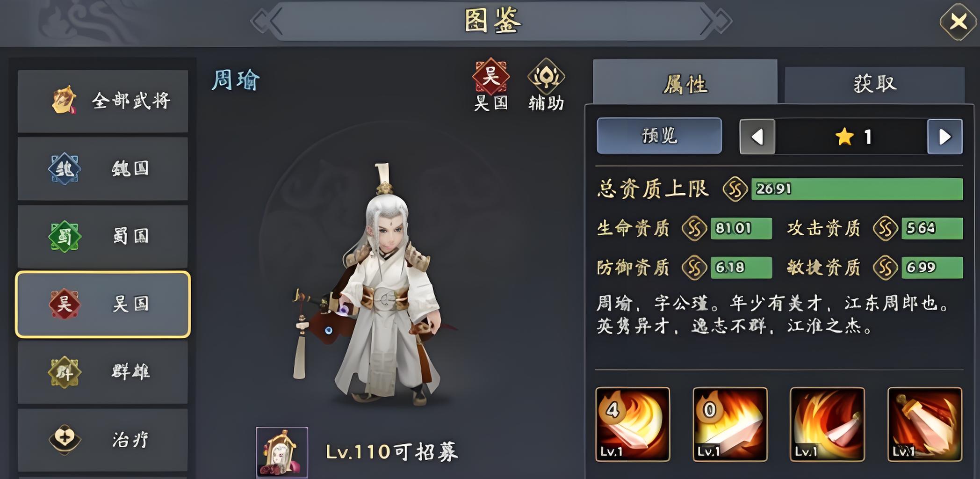Select the 群雄 faction filter

click(x=103, y=372)
